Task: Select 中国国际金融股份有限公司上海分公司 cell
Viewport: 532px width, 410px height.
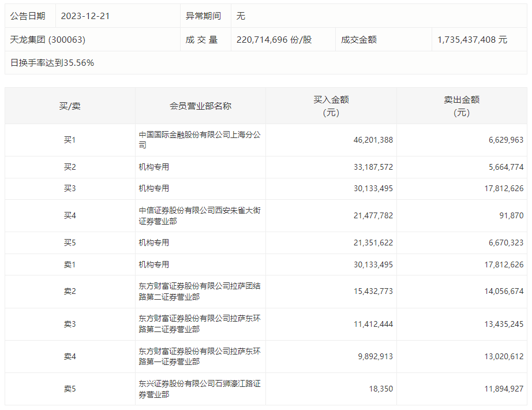Action: pyautogui.click(x=200, y=140)
